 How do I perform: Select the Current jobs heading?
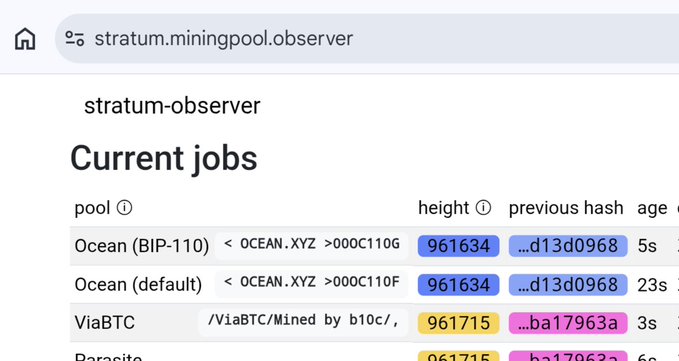point(164,158)
